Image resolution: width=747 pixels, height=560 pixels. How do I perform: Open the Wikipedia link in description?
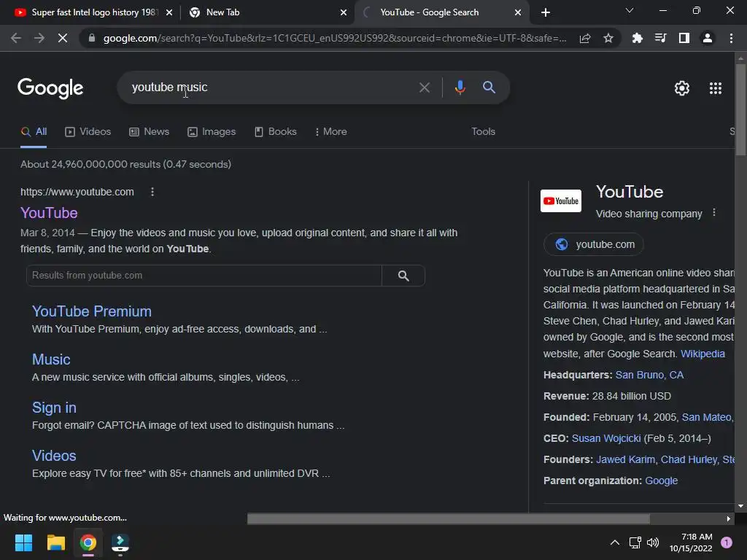703,354
